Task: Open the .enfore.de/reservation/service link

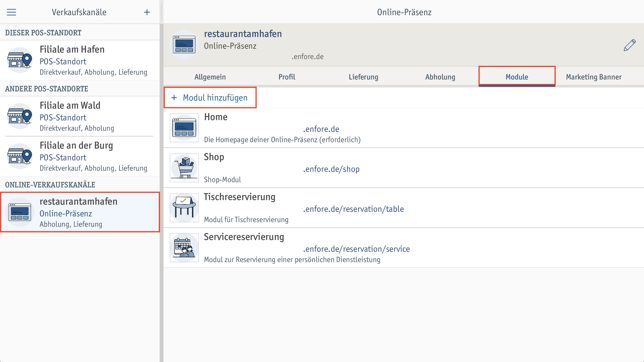Action: 356,249
